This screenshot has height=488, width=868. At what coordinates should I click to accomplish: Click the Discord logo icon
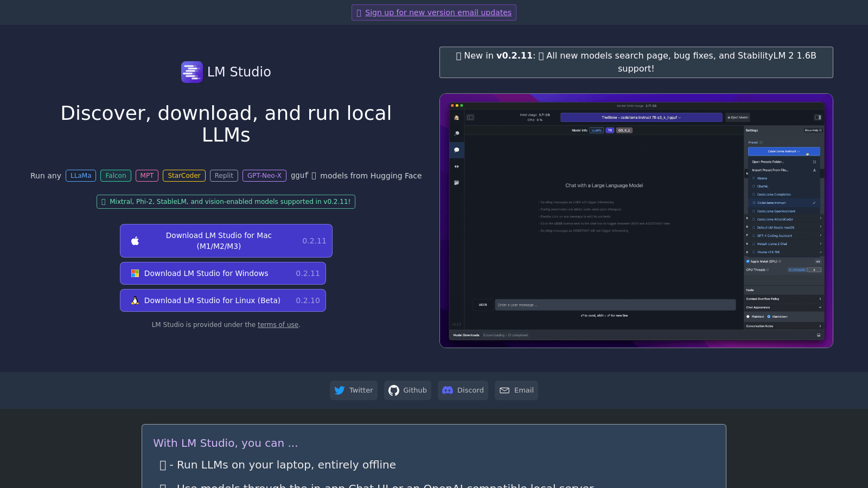448,390
